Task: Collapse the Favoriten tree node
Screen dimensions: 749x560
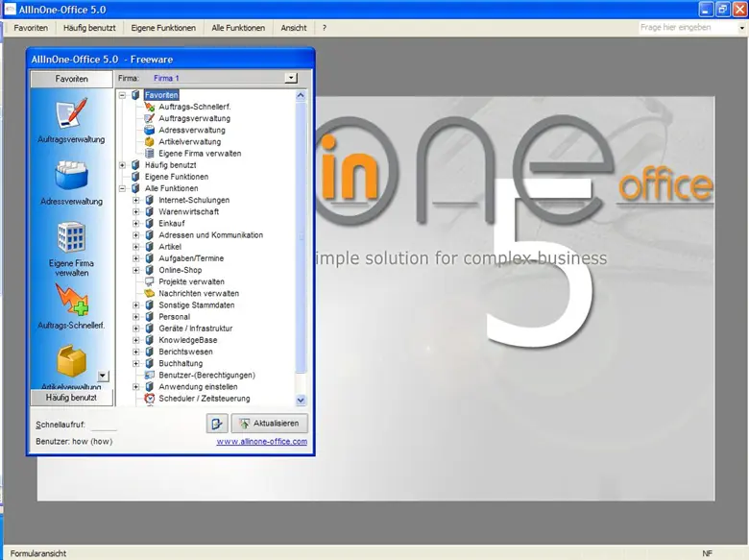Action: point(122,95)
